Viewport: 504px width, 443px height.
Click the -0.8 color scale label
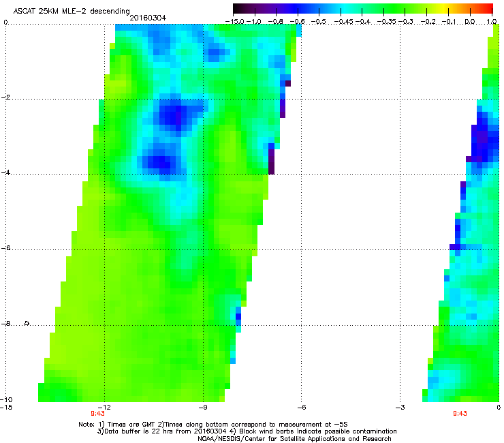276,22
